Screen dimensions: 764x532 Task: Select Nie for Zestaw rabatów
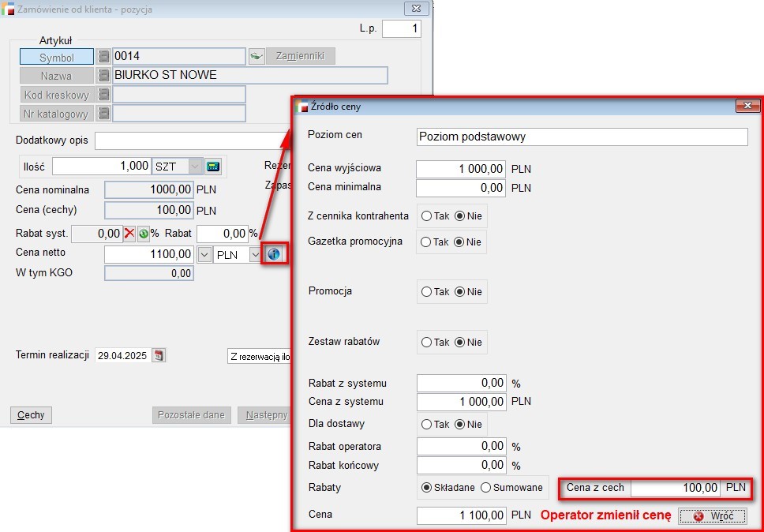(x=459, y=343)
